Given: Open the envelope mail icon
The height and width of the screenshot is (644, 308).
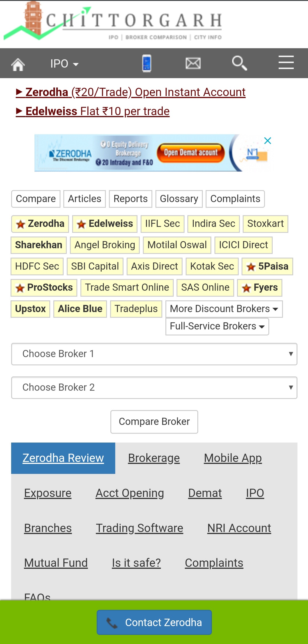Looking at the screenshot, I should [x=193, y=63].
